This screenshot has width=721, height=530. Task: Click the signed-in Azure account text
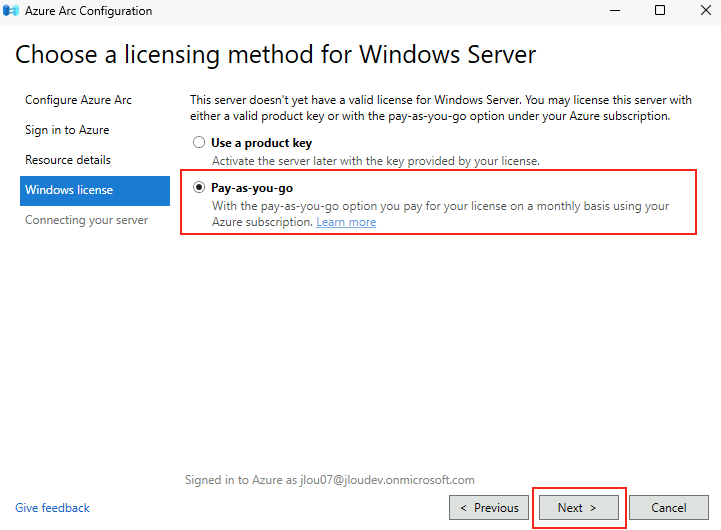330,480
